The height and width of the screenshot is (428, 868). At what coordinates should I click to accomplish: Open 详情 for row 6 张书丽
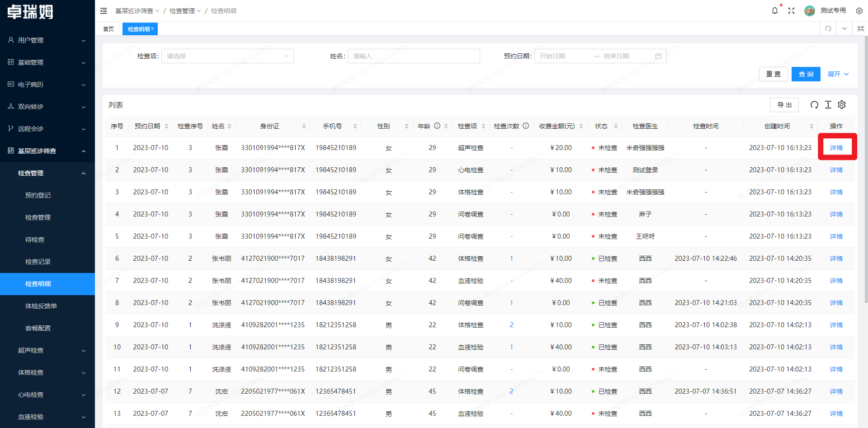(836, 259)
